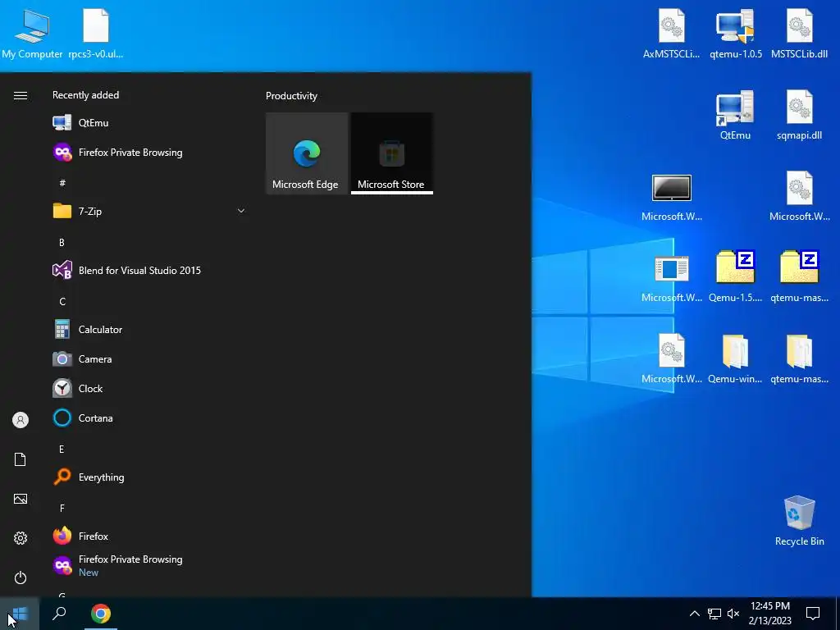Open Settings gear in Start sidebar
Viewport: 840px width, 630px height.
click(x=21, y=538)
